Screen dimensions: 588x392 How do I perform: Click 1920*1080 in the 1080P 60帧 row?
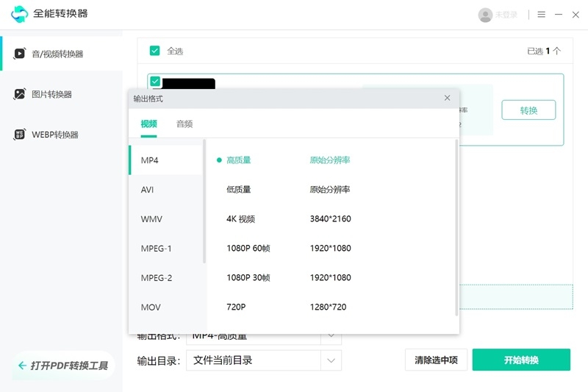tap(330, 249)
